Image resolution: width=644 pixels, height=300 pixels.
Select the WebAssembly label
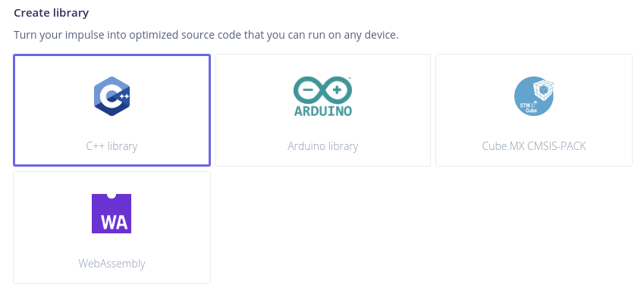point(112,264)
